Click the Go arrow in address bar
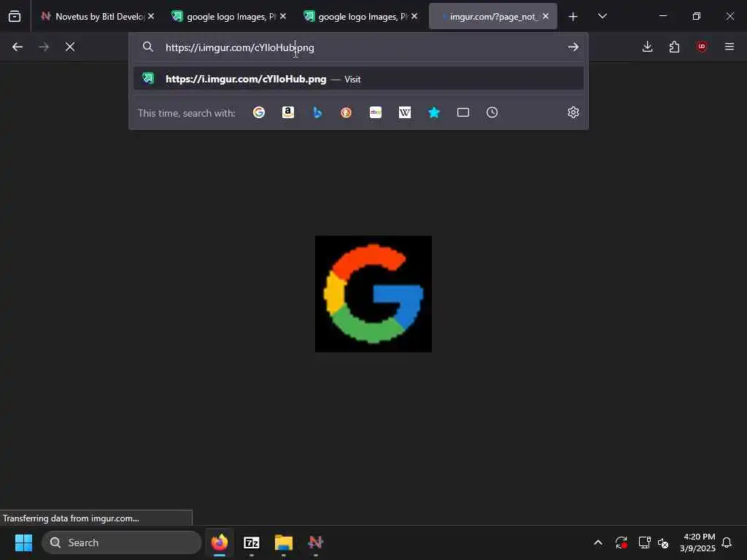The width and height of the screenshot is (747, 560). 573,47
